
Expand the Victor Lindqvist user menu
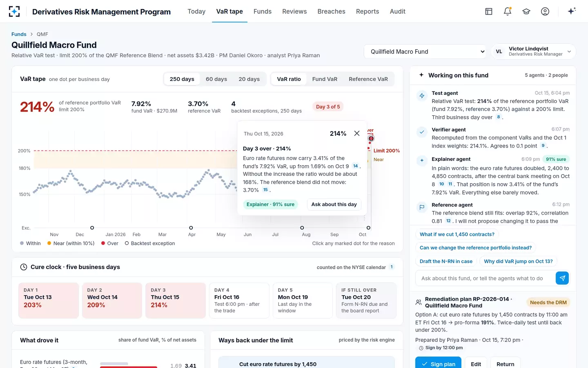533,52
